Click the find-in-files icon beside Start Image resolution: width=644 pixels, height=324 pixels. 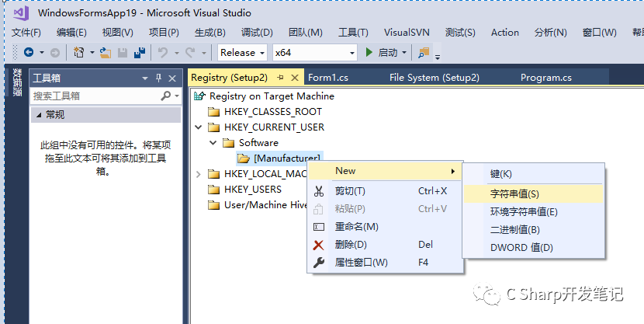[x=423, y=53]
